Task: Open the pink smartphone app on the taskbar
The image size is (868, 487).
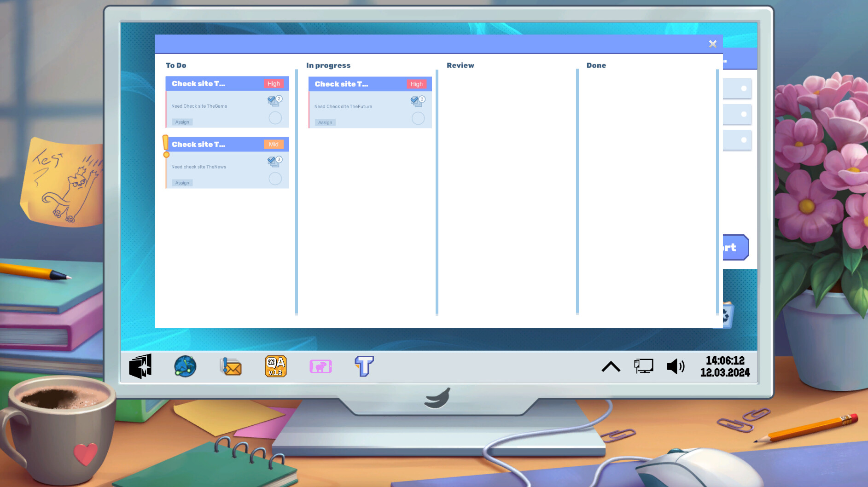Action: tap(321, 366)
